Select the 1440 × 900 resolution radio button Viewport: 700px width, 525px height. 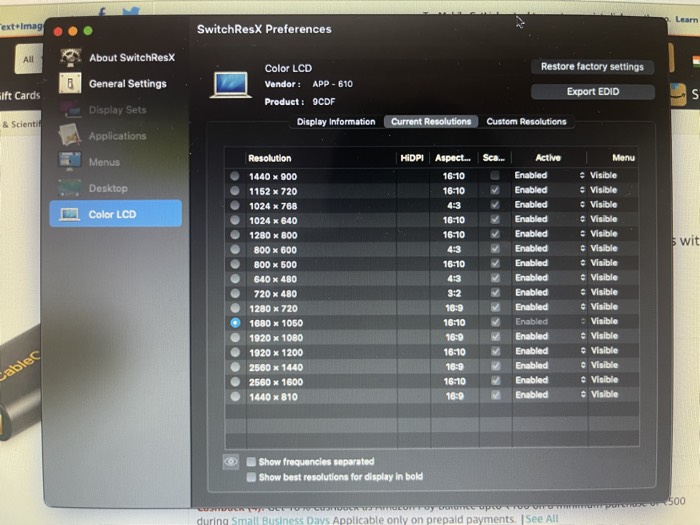point(235,176)
